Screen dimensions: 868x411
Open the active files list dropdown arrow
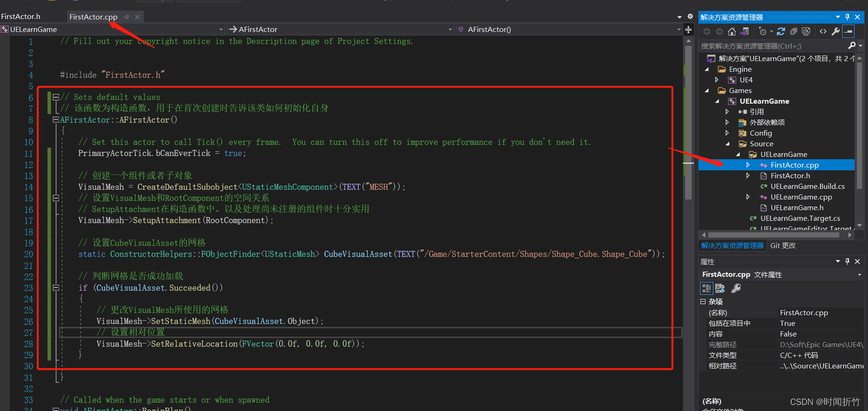point(680,17)
